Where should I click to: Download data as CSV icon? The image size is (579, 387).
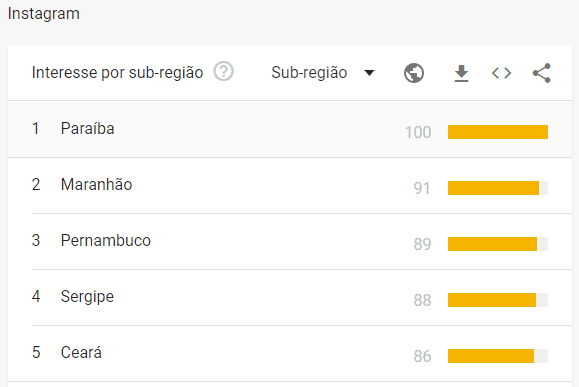click(461, 73)
